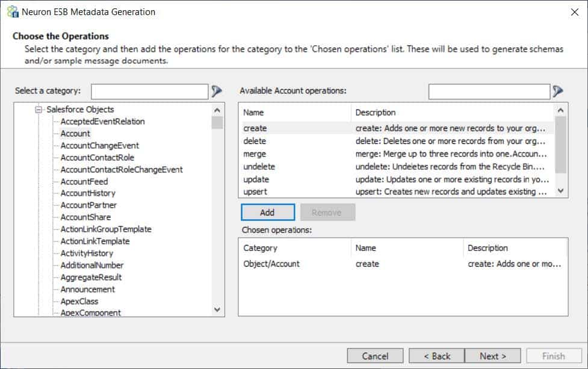This screenshot has width=588, height=369.
Task: Click down arrow of operations list scrollbar
Action: click(561, 191)
